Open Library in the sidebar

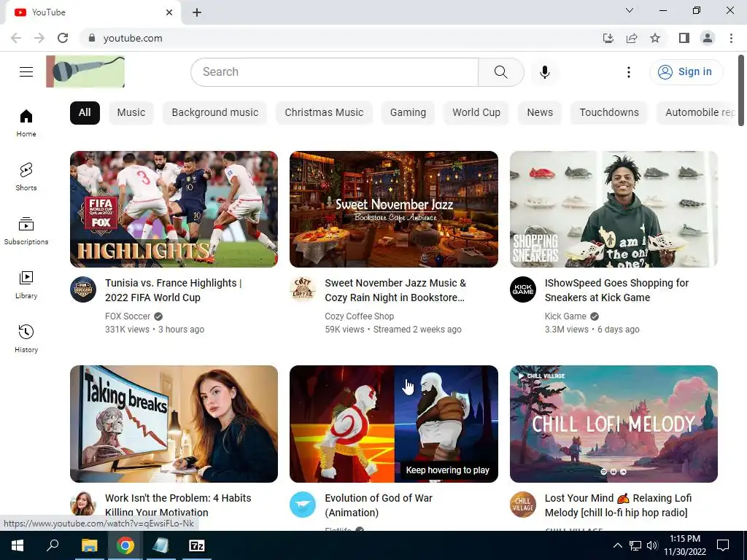pyautogui.click(x=26, y=285)
